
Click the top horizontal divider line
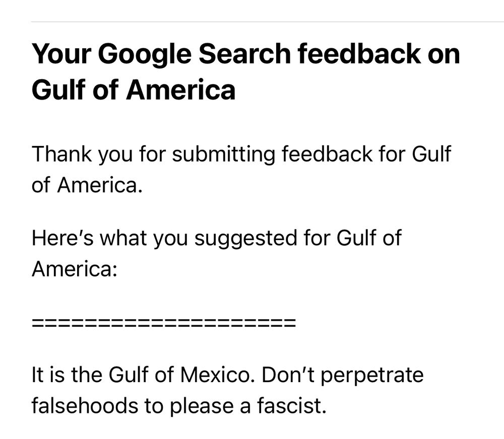point(267,22)
